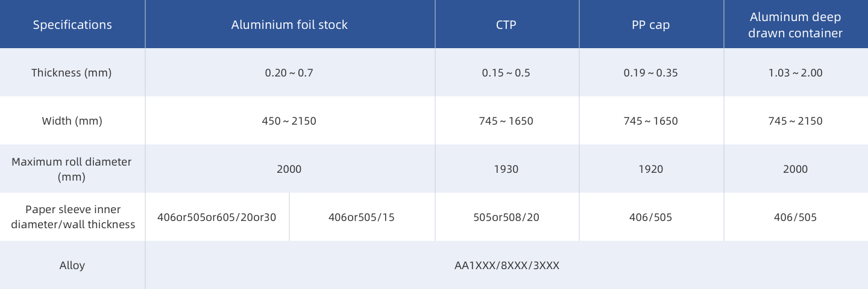The image size is (868, 289).
Task: Select the AA1XXX/8XXX/3XXX alloy cell
Action: 506,266
